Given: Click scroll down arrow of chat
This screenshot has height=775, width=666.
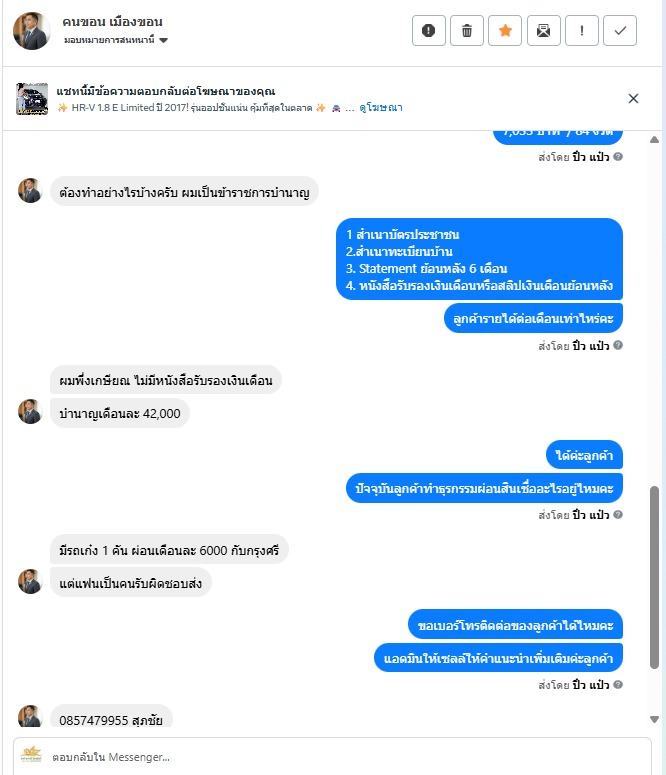Looking at the screenshot, I should click(x=654, y=719).
